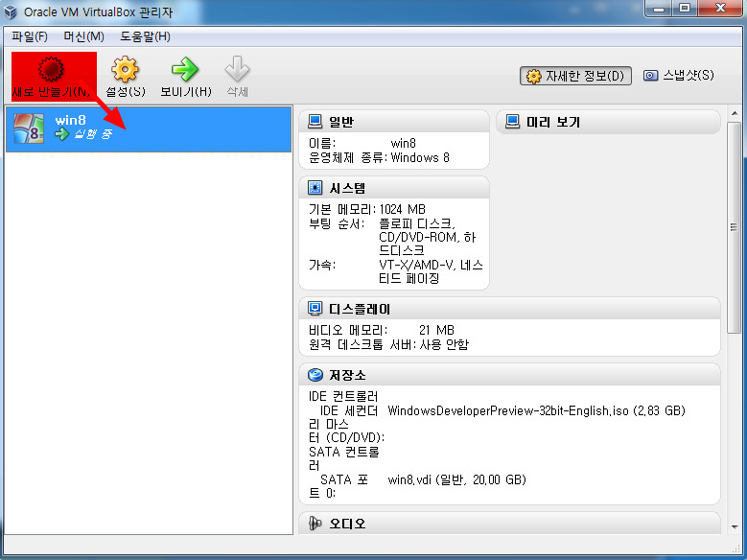Click the Audio (오디오) speaker icon

[315, 524]
